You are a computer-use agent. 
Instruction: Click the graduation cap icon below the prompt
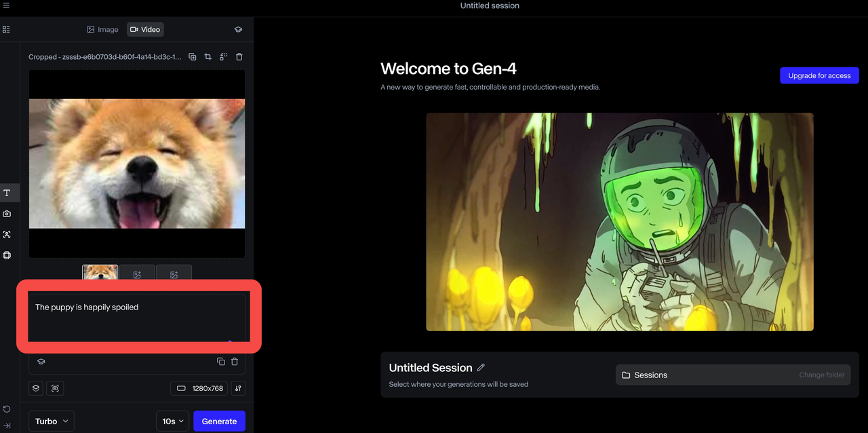(x=41, y=362)
